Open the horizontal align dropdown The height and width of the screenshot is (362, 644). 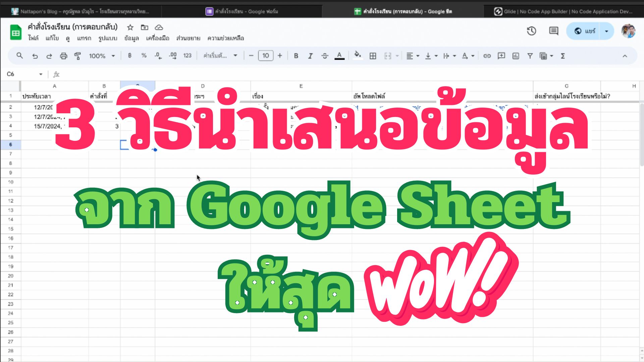[x=413, y=56]
